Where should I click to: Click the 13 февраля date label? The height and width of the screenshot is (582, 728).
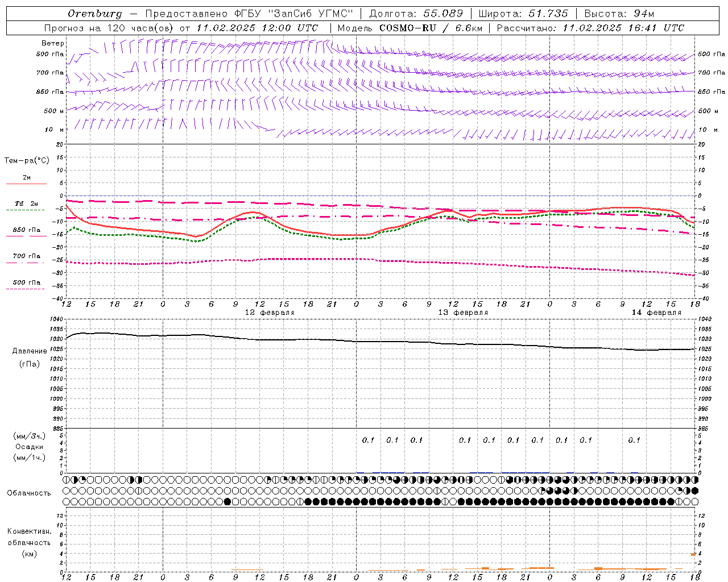463,313
